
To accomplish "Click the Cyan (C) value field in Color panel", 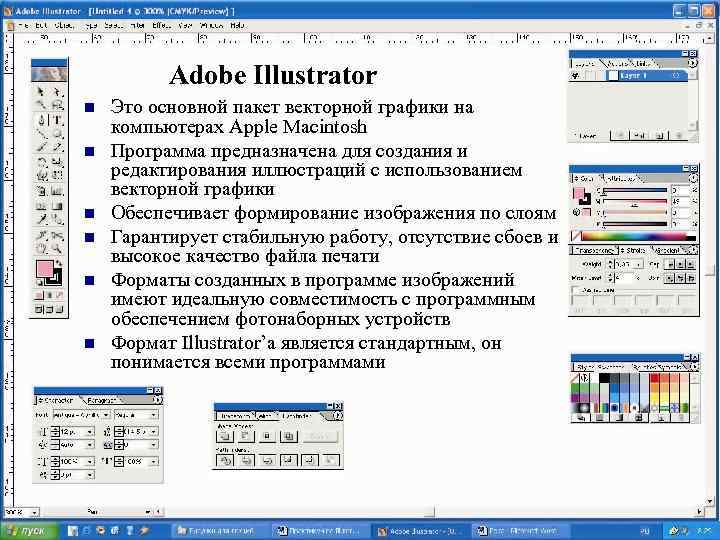I will point(680,190).
